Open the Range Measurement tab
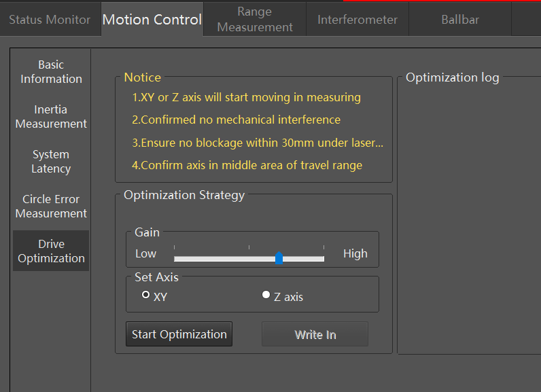This screenshot has width=541, height=392. click(x=255, y=19)
